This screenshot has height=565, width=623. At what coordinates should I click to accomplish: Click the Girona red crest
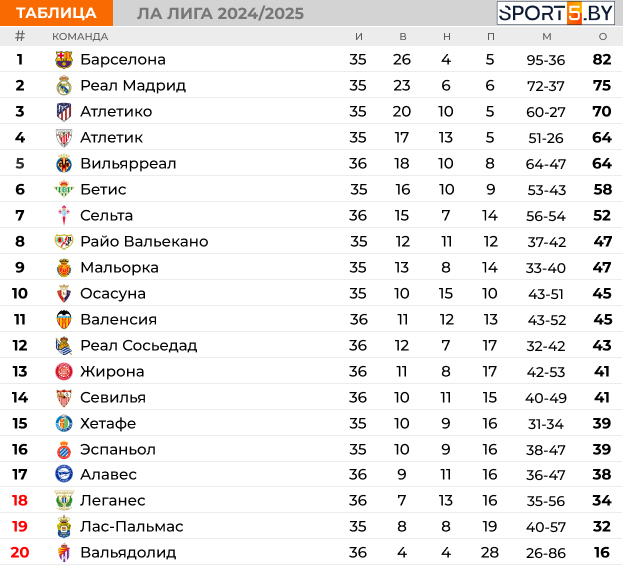[x=64, y=372]
